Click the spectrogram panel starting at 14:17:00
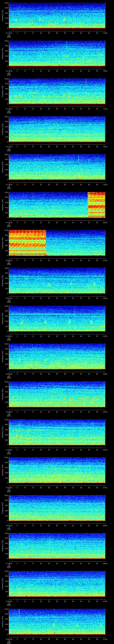This screenshot has width=114, height=644. (x=57, y=129)
